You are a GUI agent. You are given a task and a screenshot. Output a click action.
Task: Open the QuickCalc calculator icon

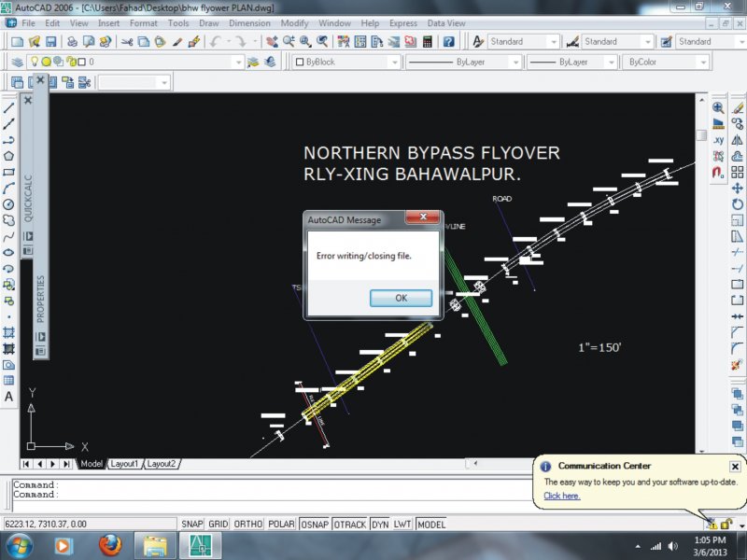coord(428,42)
